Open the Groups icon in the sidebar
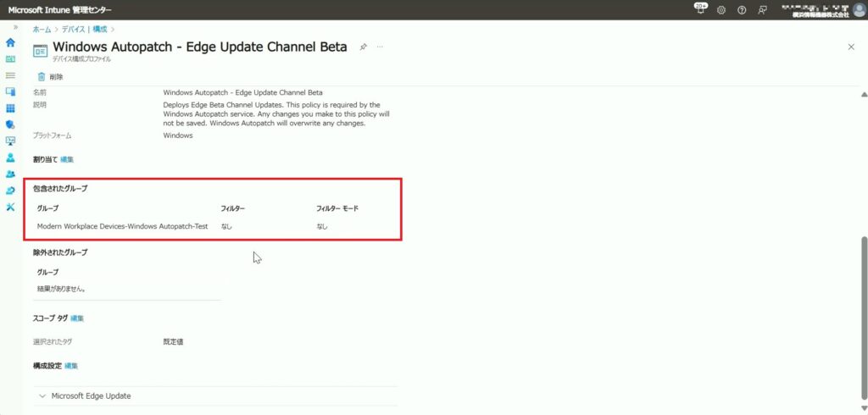 point(10,174)
